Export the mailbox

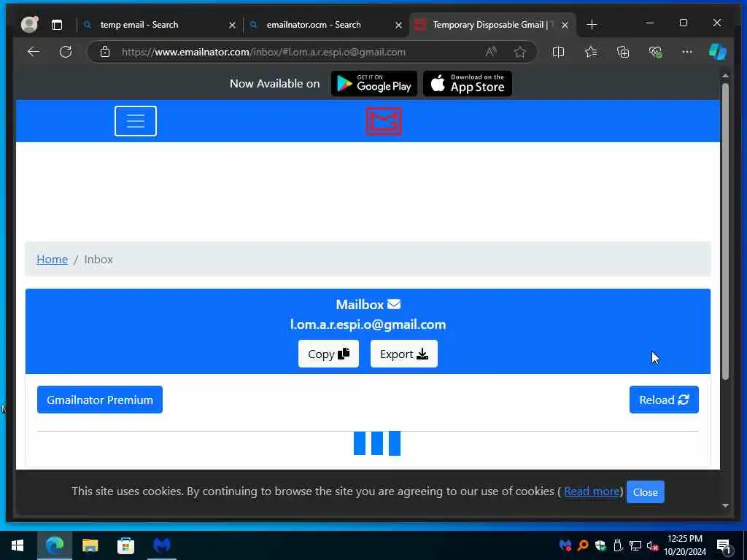click(404, 354)
